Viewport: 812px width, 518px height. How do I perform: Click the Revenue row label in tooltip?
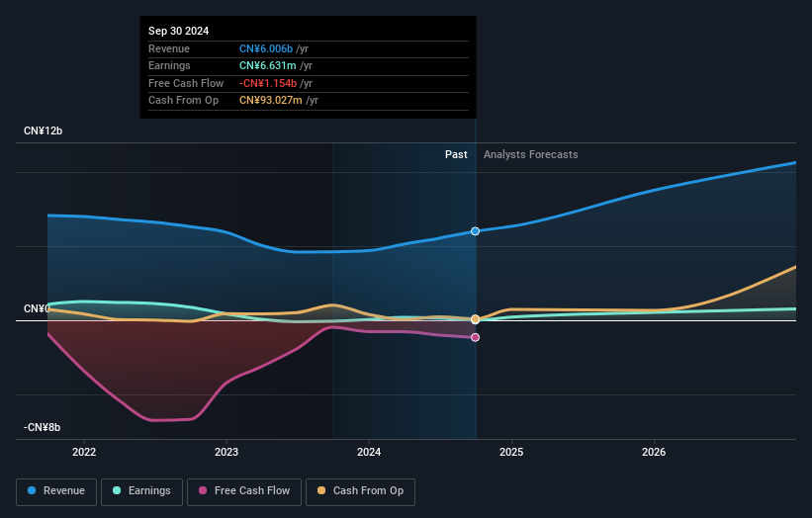[x=169, y=48]
